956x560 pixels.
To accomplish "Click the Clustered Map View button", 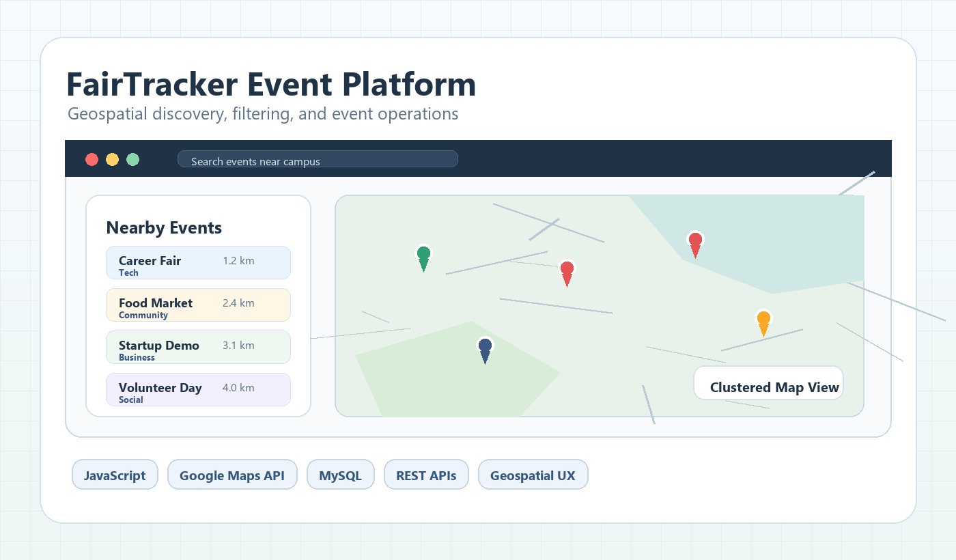I will pos(769,383).
